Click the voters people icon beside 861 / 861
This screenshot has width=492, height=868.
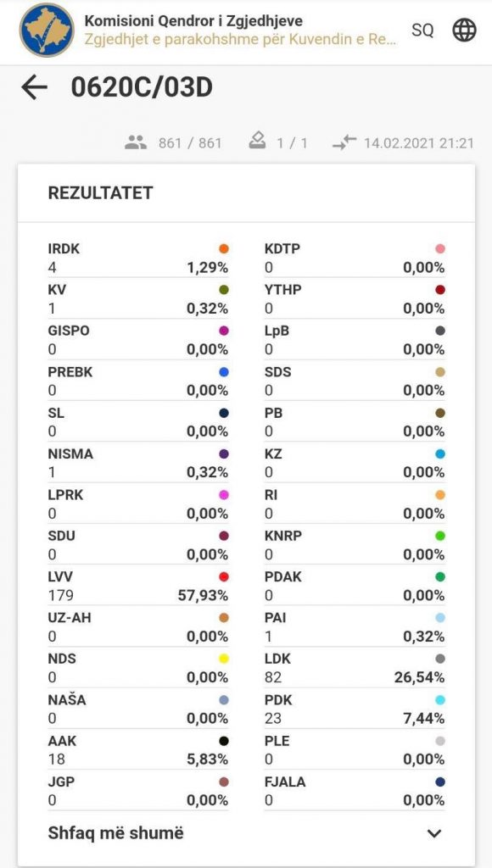coord(136,143)
